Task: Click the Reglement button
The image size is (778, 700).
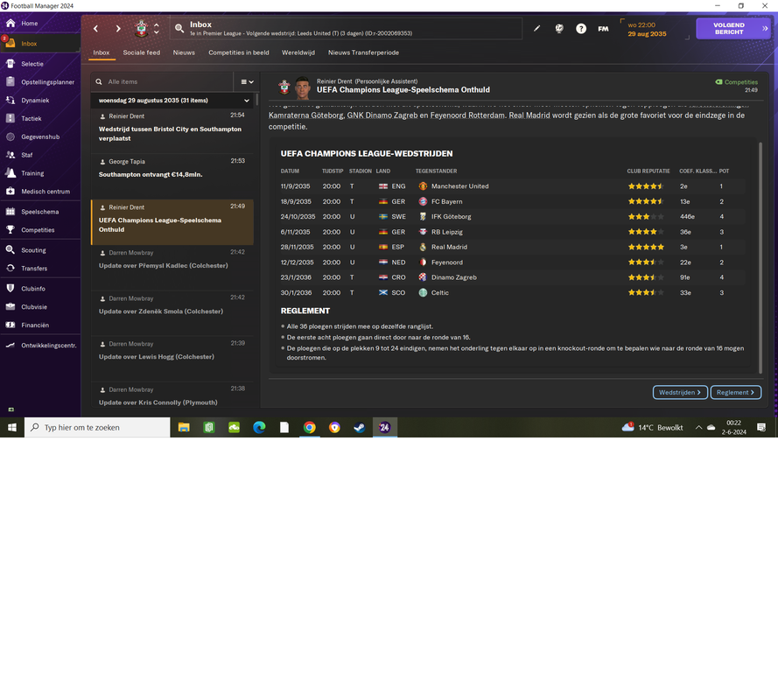Action: 735,392
